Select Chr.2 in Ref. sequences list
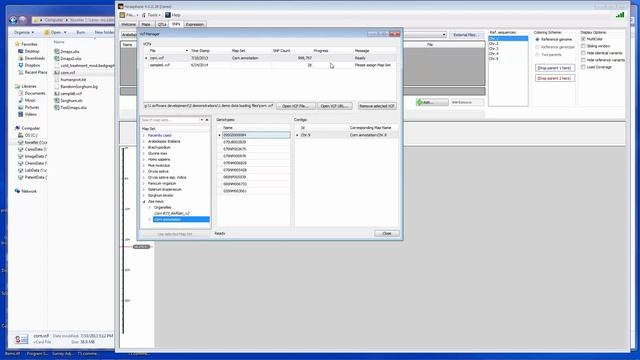The width and height of the screenshot is (640, 360). pyautogui.click(x=494, y=43)
